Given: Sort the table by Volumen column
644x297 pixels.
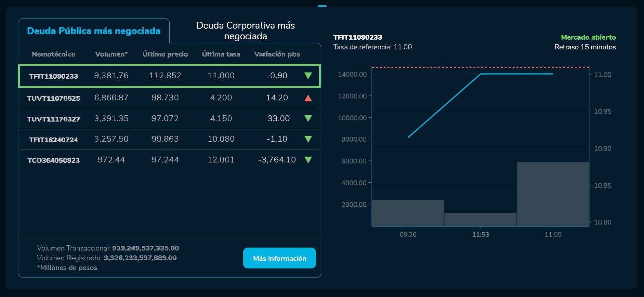Looking at the screenshot, I should click(111, 54).
